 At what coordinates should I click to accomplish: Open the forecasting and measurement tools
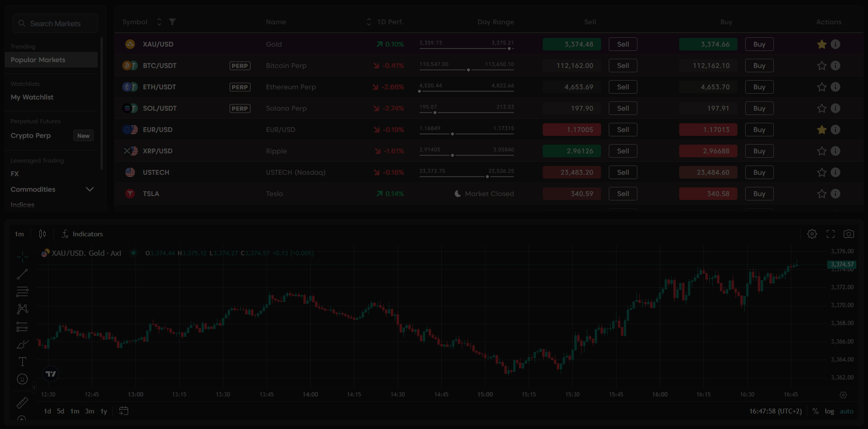[x=22, y=327]
